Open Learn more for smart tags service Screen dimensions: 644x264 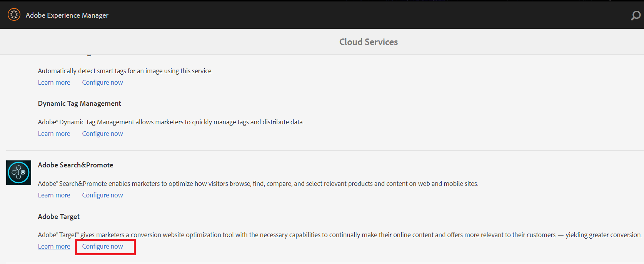pos(54,82)
